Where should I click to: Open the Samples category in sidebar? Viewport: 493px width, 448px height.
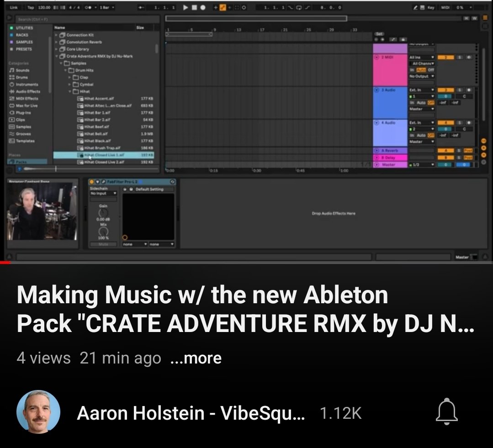click(x=21, y=126)
